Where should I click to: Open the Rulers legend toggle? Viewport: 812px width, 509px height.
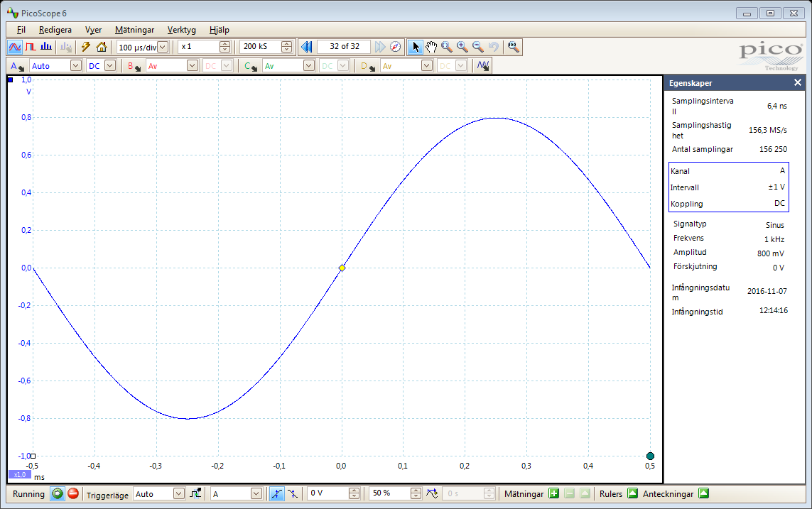[x=632, y=493]
